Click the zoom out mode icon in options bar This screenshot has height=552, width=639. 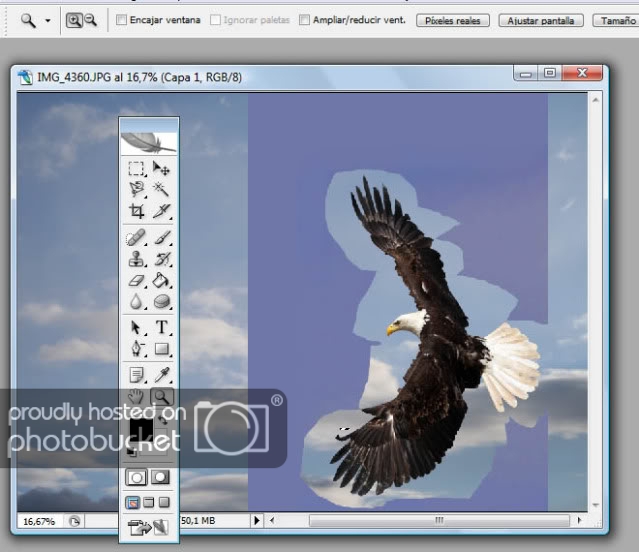coord(91,19)
